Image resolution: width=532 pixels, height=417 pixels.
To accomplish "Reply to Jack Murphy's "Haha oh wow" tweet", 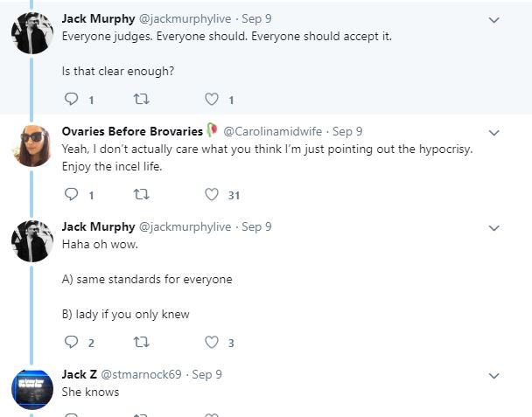I will click(x=72, y=342).
